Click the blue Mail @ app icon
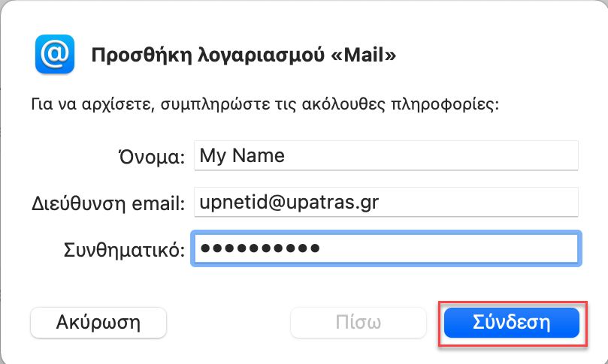The image size is (608, 364). [x=55, y=54]
